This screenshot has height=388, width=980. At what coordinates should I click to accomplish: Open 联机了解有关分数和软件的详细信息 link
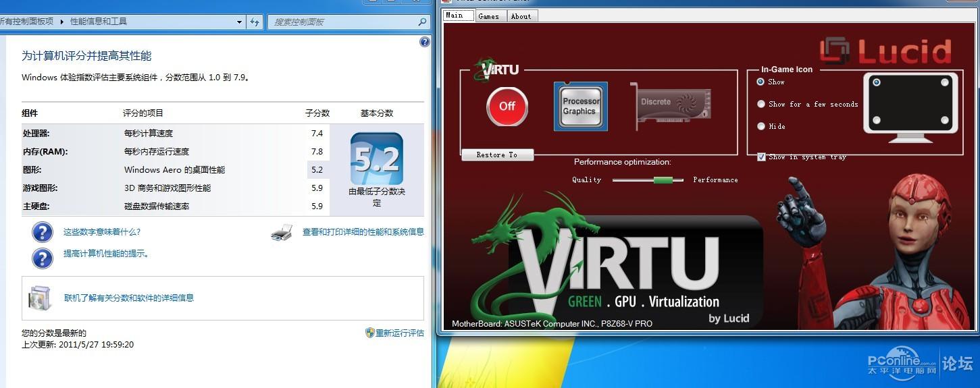pos(129,298)
